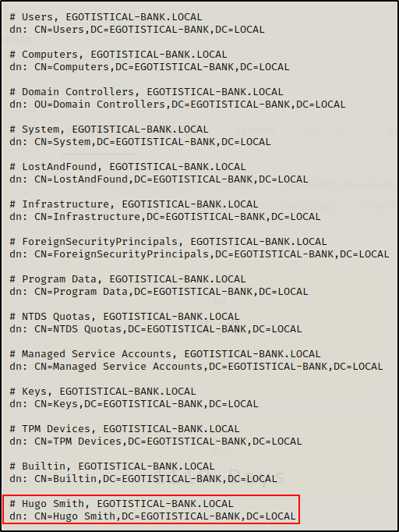Click the faint star icon behind Program Data
Screen dimensions: 399x532
220,295
